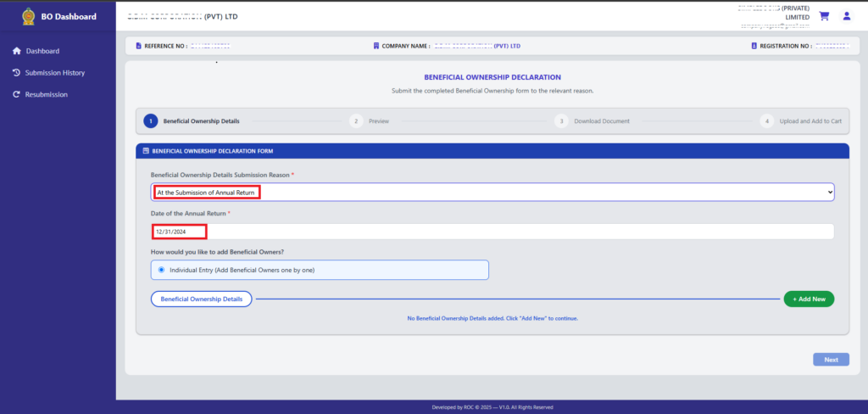Click the Registration No badge icon

coord(754,46)
